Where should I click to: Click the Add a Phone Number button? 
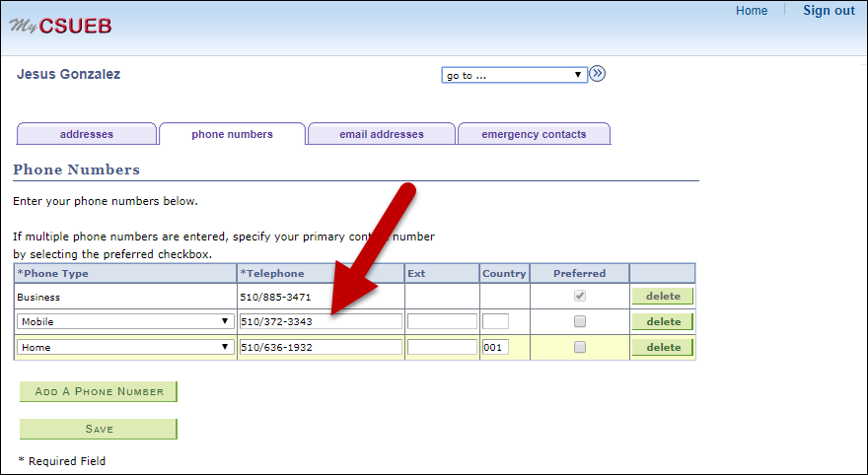(x=99, y=391)
